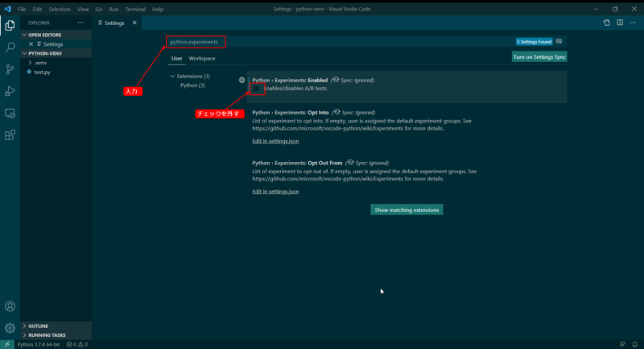Open the Manage gear in activity bar

point(10,328)
